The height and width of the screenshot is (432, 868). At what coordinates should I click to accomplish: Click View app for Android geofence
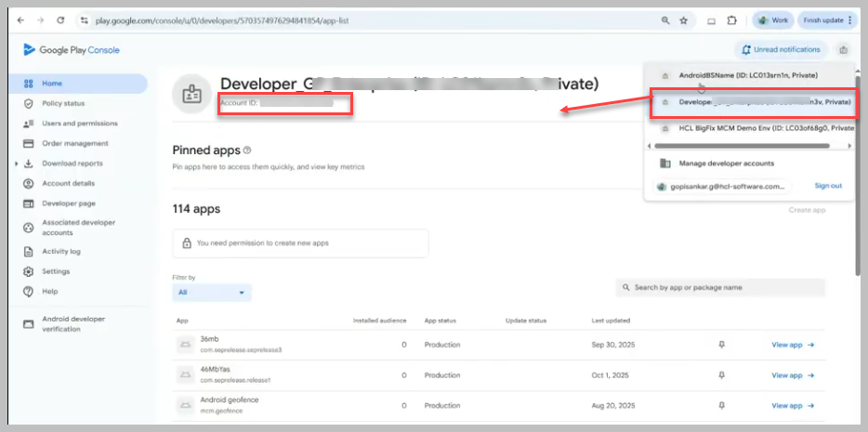(793, 405)
